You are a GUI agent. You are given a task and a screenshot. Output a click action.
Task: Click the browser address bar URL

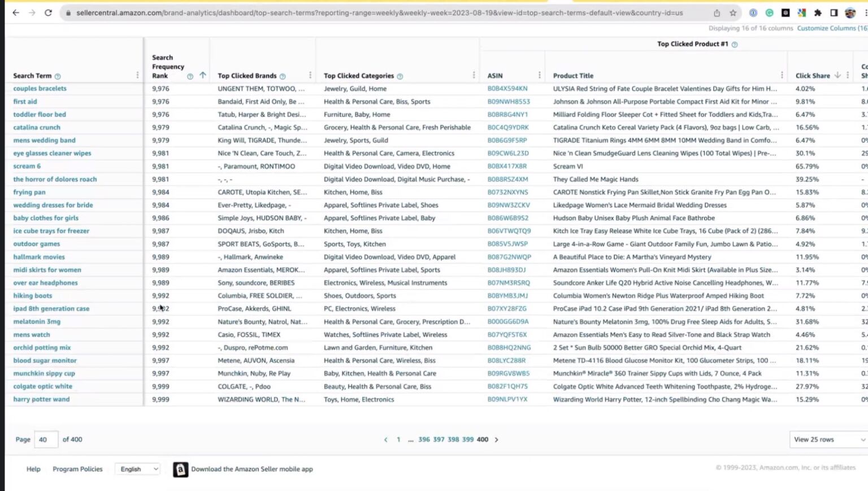(x=379, y=12)
